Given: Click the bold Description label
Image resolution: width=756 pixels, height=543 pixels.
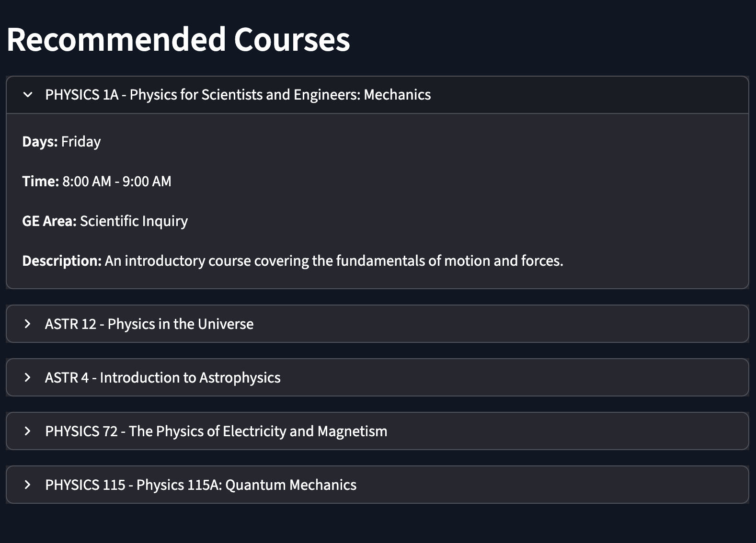Looking at the screenshot, I should [x=62, y=261].
